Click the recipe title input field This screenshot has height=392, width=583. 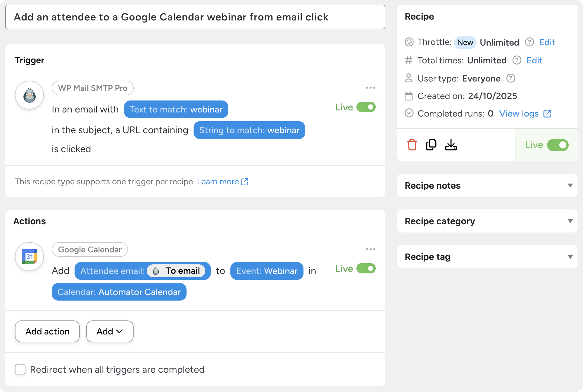[195, 17]
